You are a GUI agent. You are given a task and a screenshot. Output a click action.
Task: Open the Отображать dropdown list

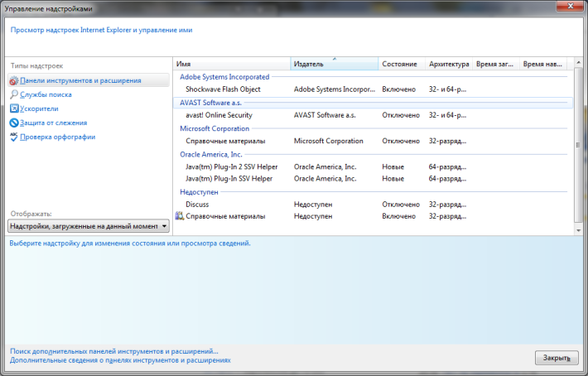[88, 225]
